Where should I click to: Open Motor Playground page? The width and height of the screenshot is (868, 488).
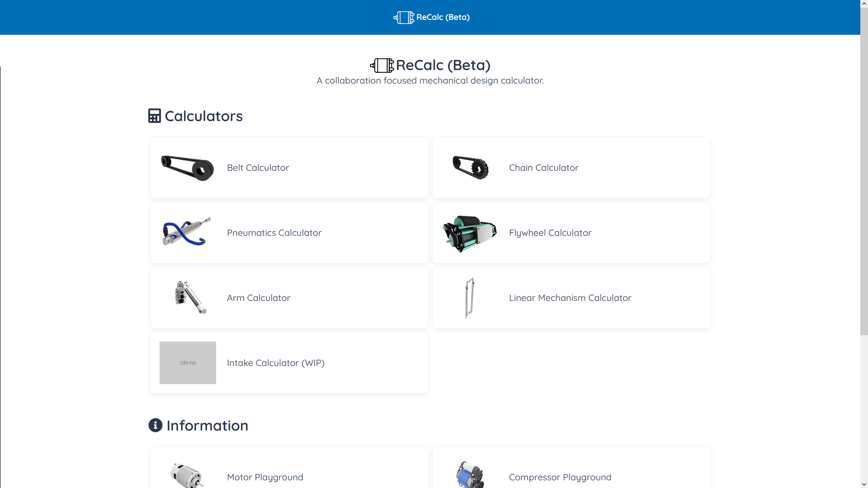click(x=265, y=477)
